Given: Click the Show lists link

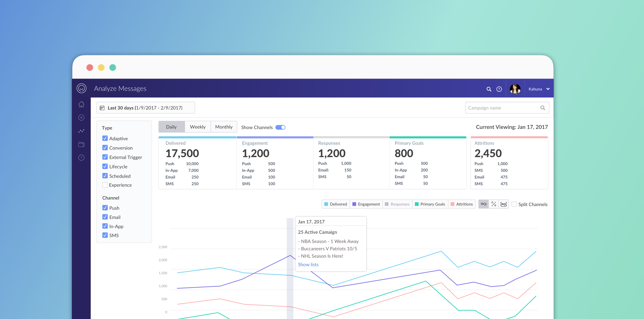Looking at the screenshot, I should click(x=308, y=265).
